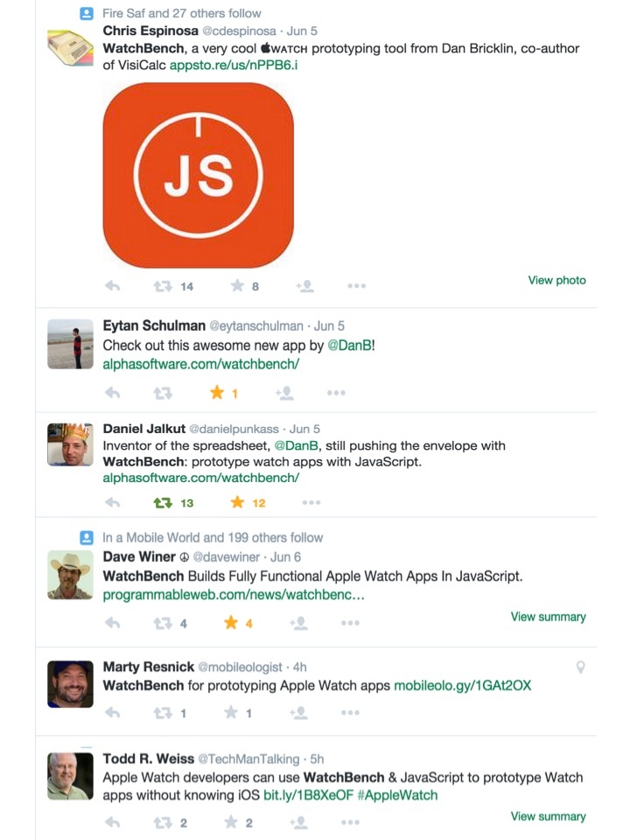630x840 pixels.
Task: Open the bit.ly/1B8XeOF link
Action: click(309, 795)
